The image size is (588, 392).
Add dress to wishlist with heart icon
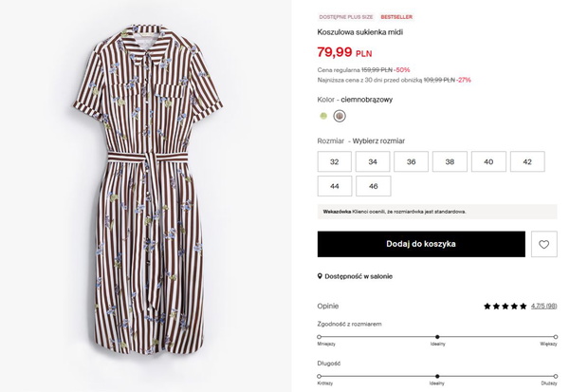pos(543,244)
